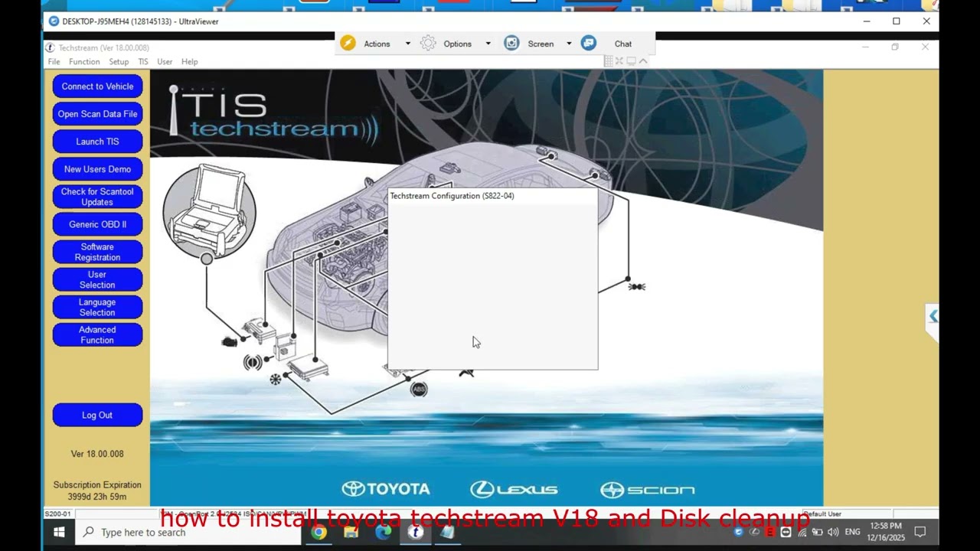The width and height of the screenshot is (980, 551).
Task: Click the Lexus logo
Action: 514,489
